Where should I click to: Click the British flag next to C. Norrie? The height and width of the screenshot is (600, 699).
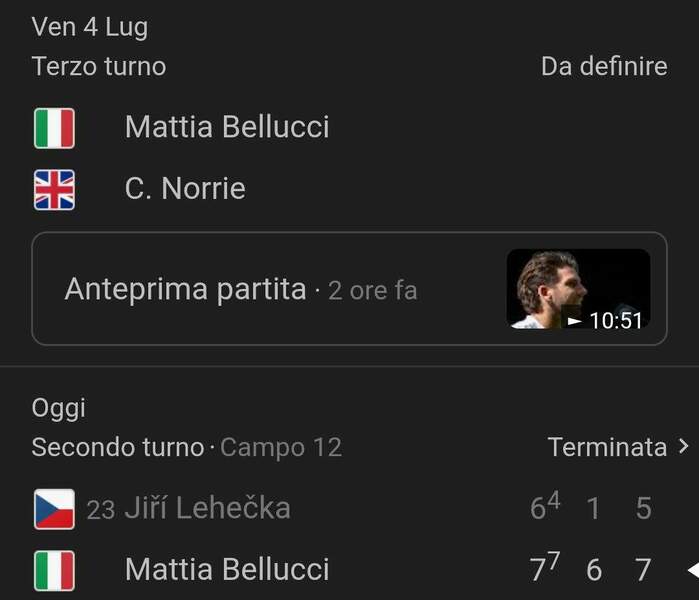(54, 189)
